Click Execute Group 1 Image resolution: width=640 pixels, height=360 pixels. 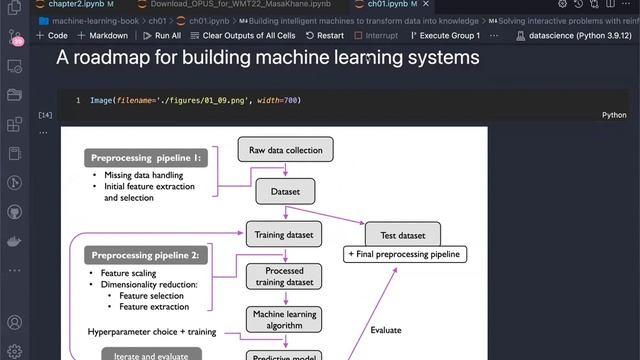coord(445,36)
